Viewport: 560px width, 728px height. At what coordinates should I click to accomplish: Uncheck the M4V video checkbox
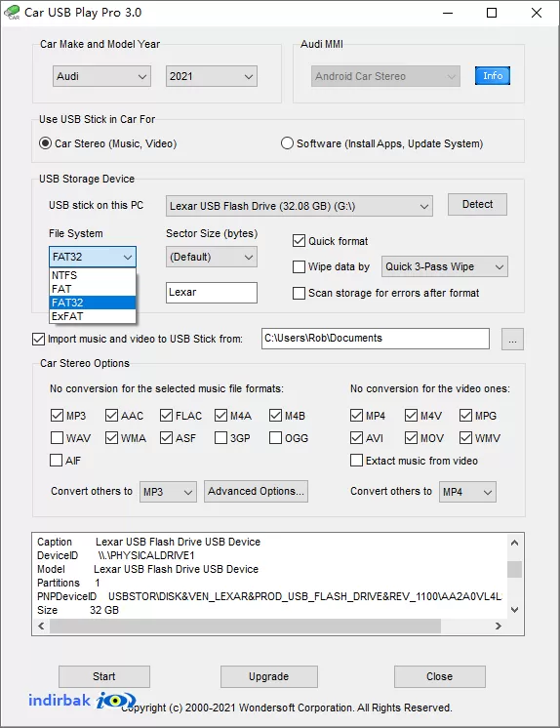[411, 415]
